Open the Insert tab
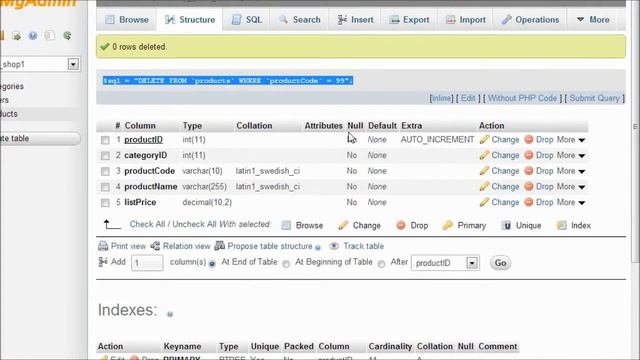 [355, 20]
